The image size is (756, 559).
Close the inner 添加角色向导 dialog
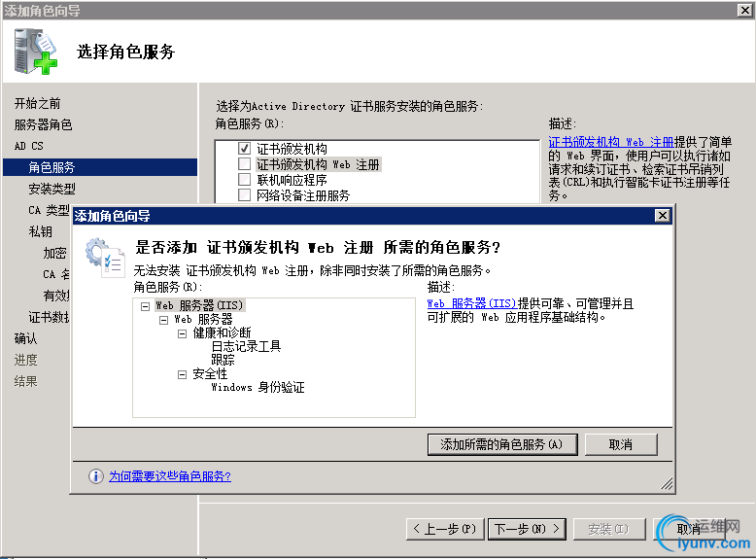pos(663,216)
